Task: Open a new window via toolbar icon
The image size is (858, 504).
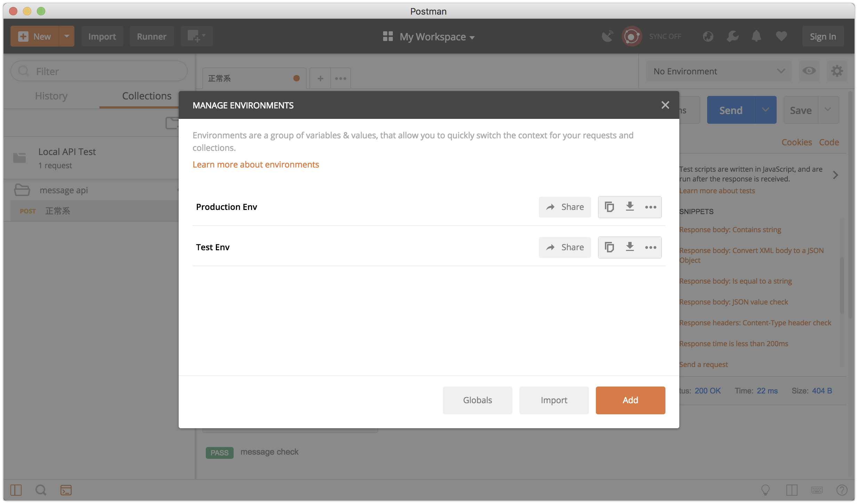Action: point(196,36)
